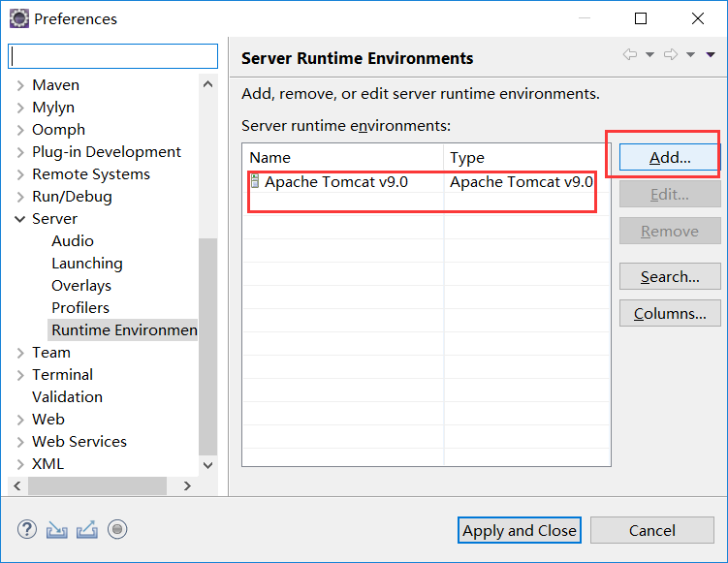This screenshot has width=728, height=563.
Task: Close the Preferences window
Action: (x=697, y=18)
